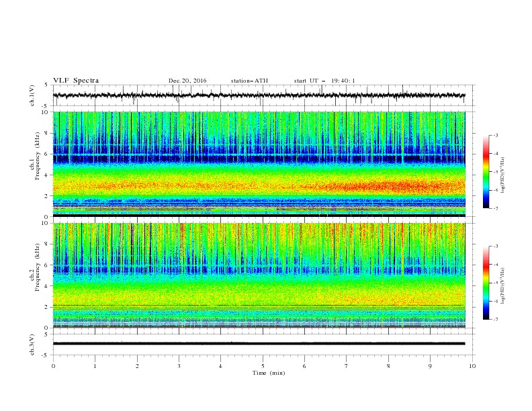The width and height of the screenshot is (532, 411).
Task: Click the ch.2 "Frequency (kHz)" axis label
Action: [37, 267]
